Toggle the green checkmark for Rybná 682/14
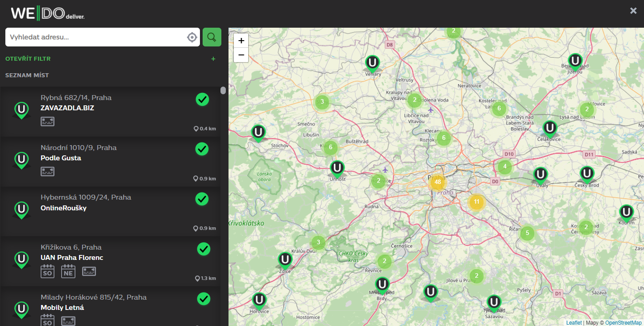The width and height of the screenshot is (644, 326). (202, 100)
